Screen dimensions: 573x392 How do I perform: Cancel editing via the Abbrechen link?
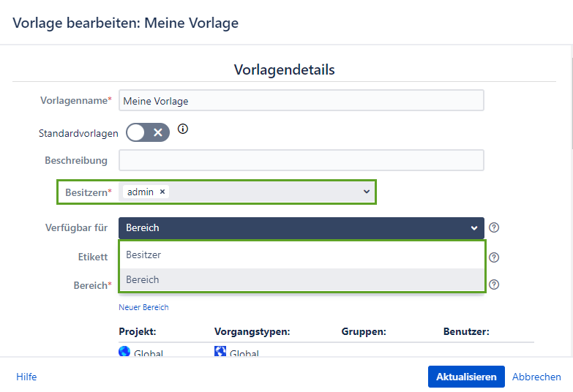(536, 377)
